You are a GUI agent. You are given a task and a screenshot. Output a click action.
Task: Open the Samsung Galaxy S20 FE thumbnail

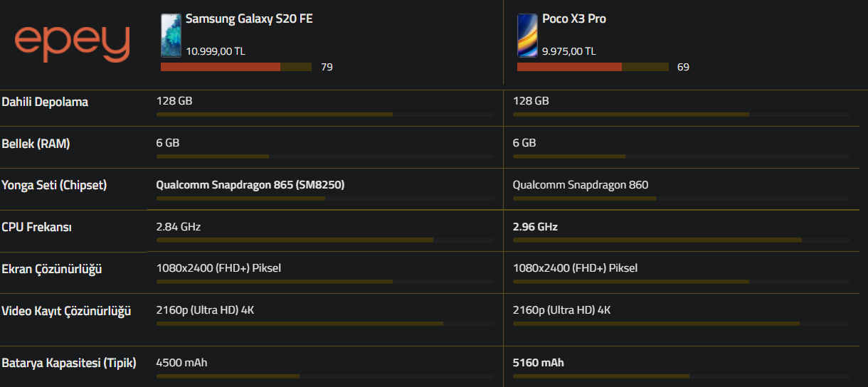pos(171,35)
